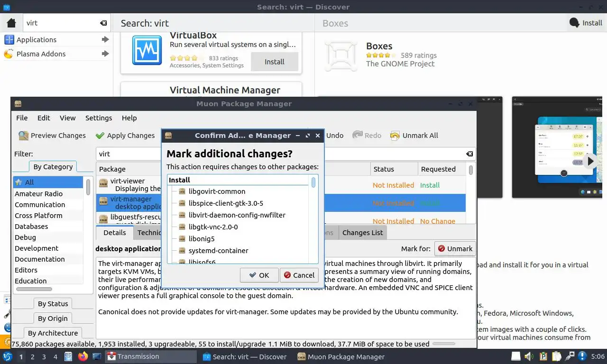Launch Firefox from the taskbar
The image size is (607, 364).
click(83, 356)
